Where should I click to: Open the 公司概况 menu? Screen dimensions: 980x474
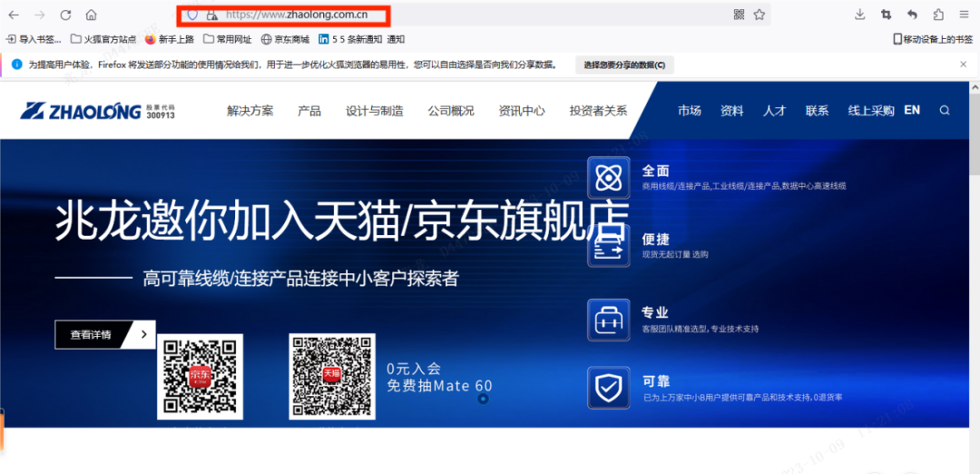coord(451,112)
